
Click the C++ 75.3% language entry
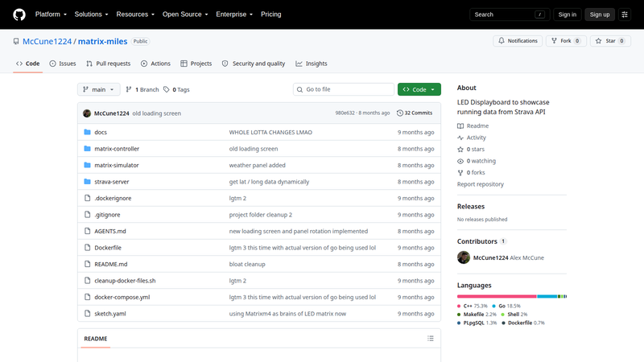472,306
